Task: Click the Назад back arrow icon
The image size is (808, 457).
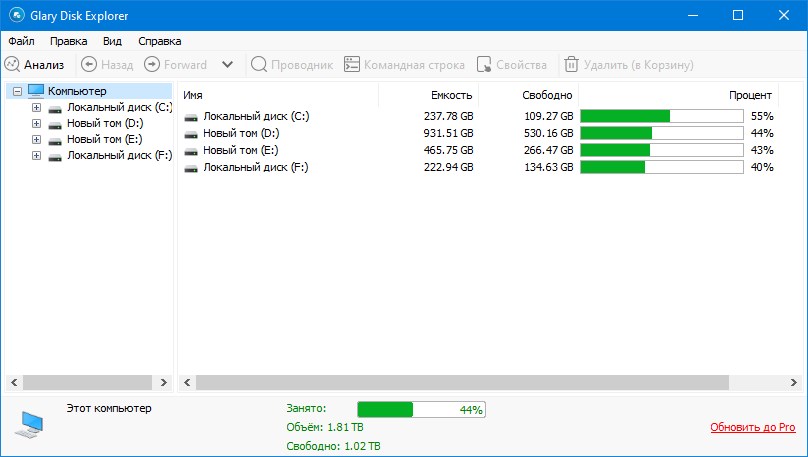Action: [89, 64]
